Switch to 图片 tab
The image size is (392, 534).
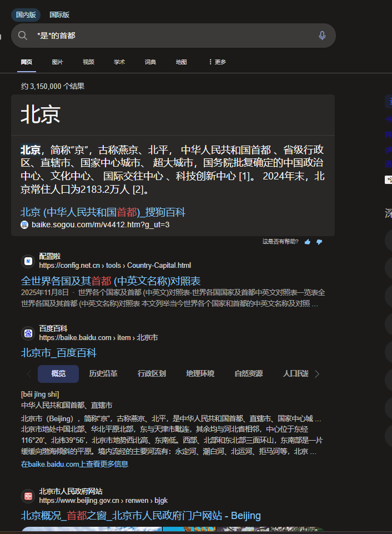click(x=58, y=62)
